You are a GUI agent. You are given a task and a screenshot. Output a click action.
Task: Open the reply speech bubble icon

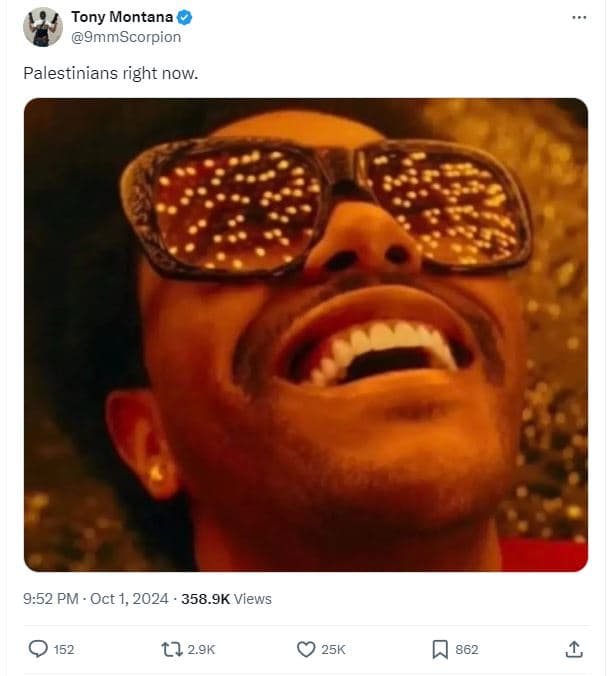point(38,649)
